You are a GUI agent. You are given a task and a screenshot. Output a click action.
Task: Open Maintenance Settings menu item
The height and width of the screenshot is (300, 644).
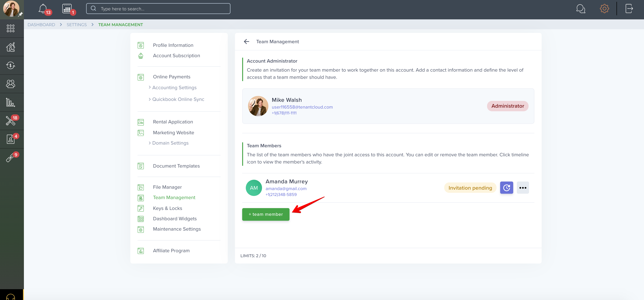point(177,229)
